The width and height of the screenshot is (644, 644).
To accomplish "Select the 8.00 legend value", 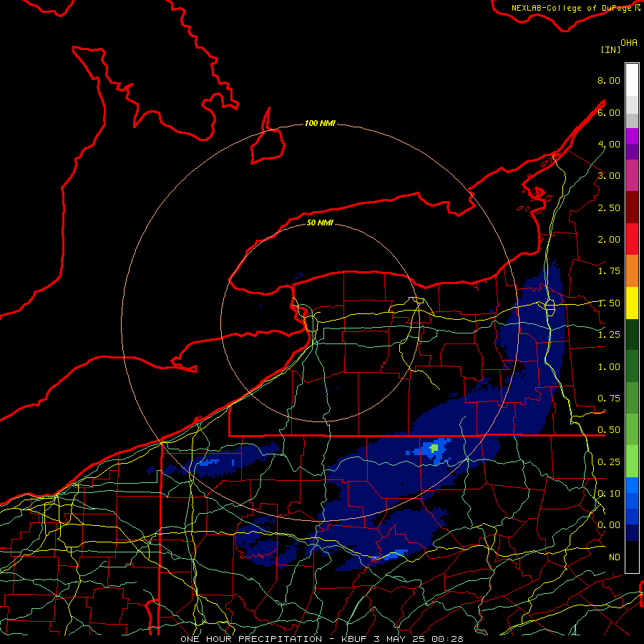I will tap(609, 80).
